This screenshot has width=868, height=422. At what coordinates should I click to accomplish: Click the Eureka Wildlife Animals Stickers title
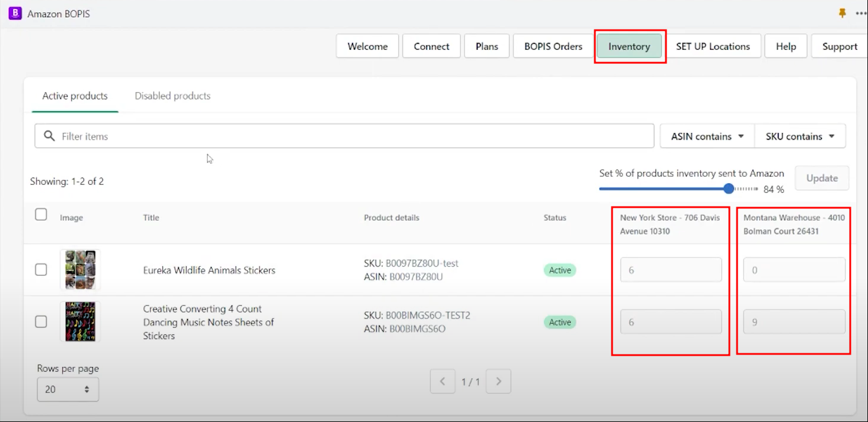[209, 270]
